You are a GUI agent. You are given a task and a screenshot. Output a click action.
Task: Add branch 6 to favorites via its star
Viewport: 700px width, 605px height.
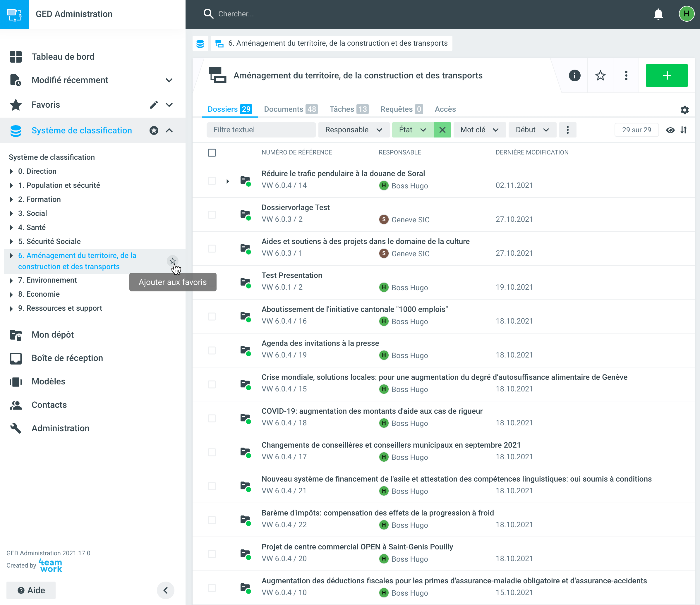pos(173,261)
